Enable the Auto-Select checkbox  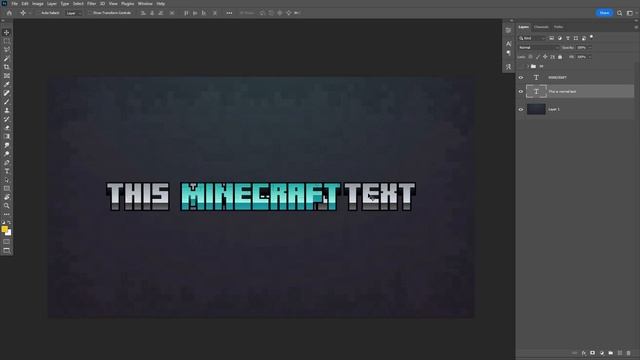38,13
